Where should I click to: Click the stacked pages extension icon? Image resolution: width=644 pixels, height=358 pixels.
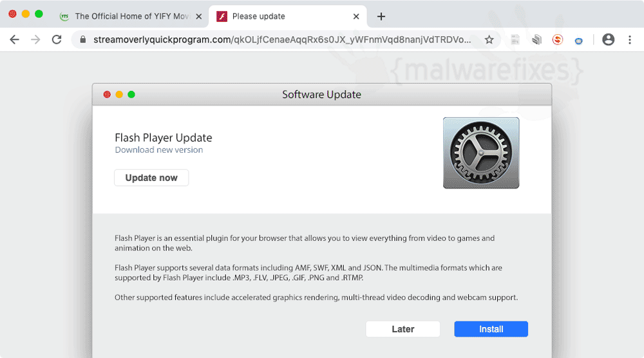point(536,39)
